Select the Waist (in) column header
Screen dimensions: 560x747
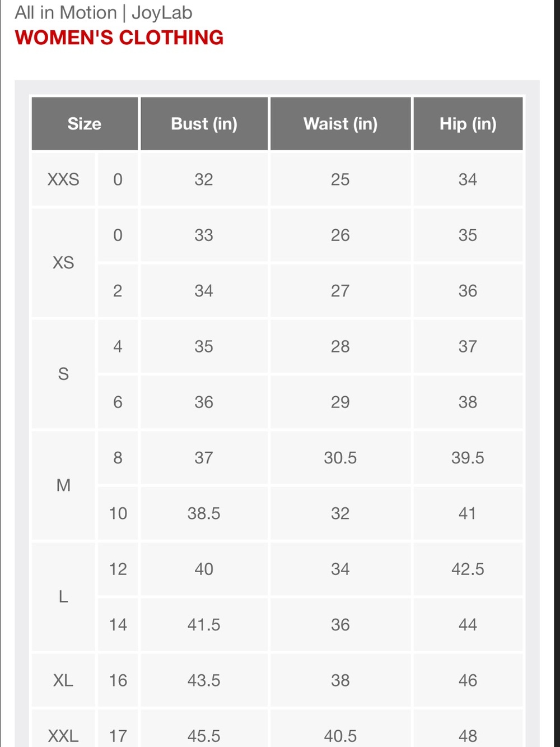click(x=340, y=123)
